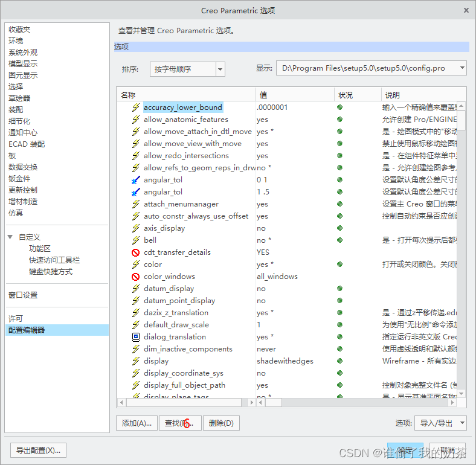
Task: Click green status dot for accuracy_lower_bound
Action: pyautogui.click(x=339, y=107)
